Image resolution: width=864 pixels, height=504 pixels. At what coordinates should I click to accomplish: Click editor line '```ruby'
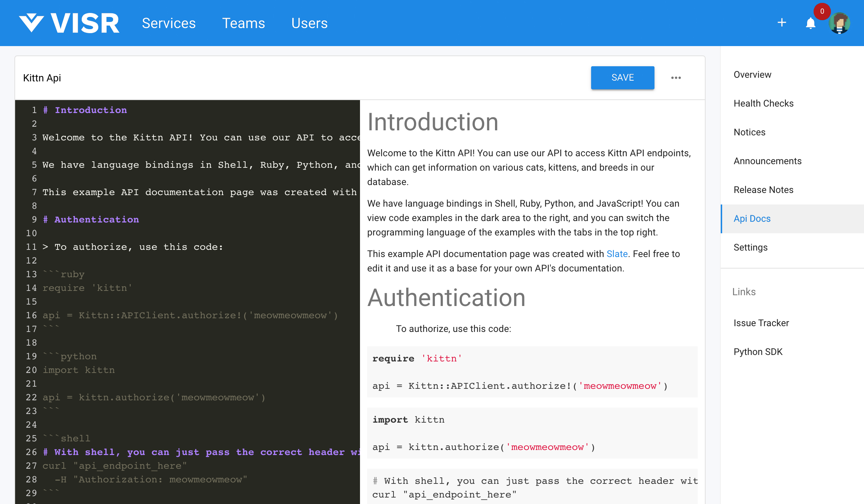(x=63, y=274)
